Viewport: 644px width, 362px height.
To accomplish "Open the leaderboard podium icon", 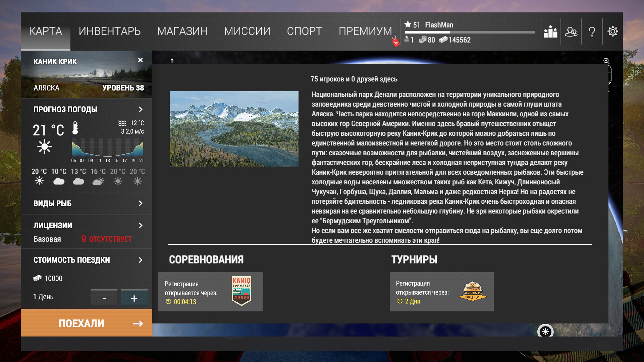I will [x=550, y=32].
